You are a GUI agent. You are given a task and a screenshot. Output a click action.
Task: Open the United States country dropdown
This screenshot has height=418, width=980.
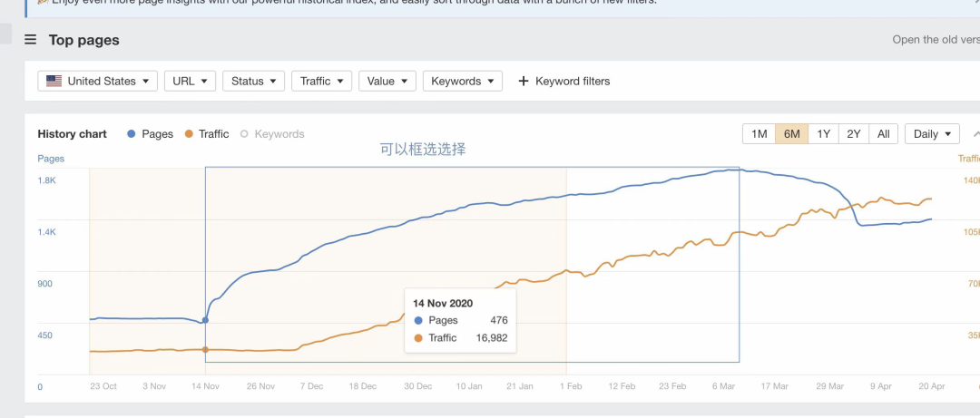(x=97, y=82)
